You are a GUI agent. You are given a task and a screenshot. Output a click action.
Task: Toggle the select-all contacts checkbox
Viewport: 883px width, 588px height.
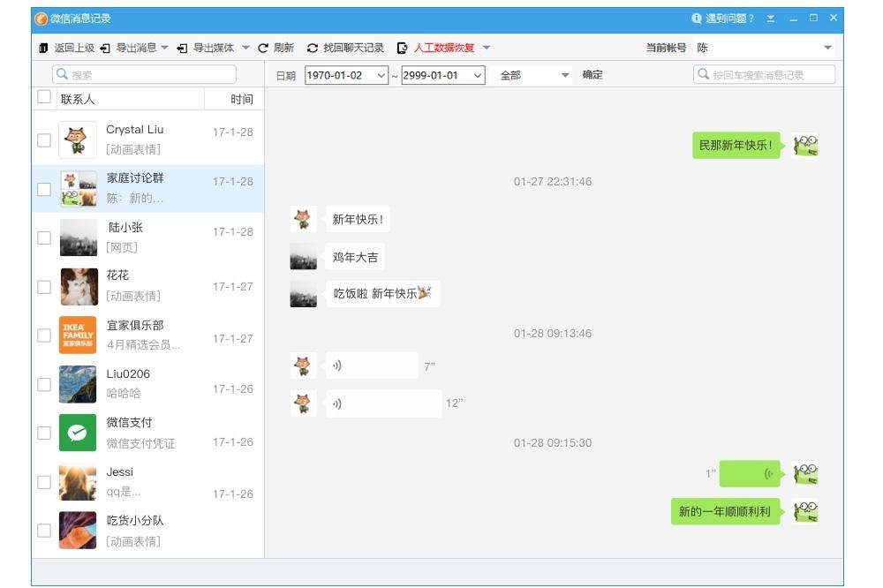click(44, 97)
